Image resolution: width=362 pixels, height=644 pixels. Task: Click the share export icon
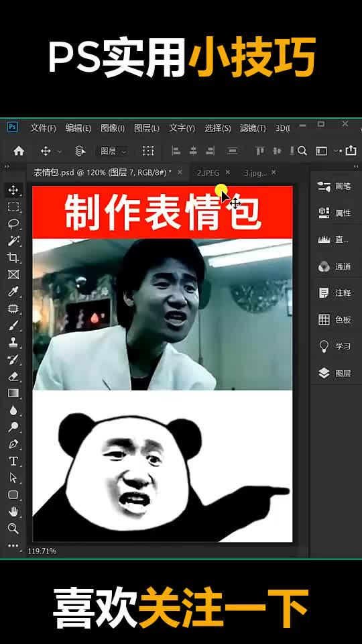click(x=351, y=151)
